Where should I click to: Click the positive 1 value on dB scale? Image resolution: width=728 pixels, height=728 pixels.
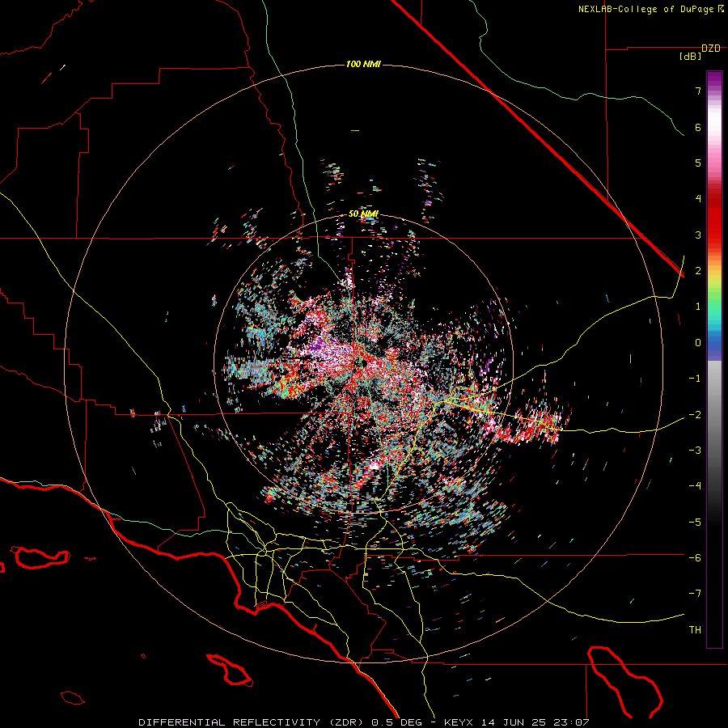point(698,307)
